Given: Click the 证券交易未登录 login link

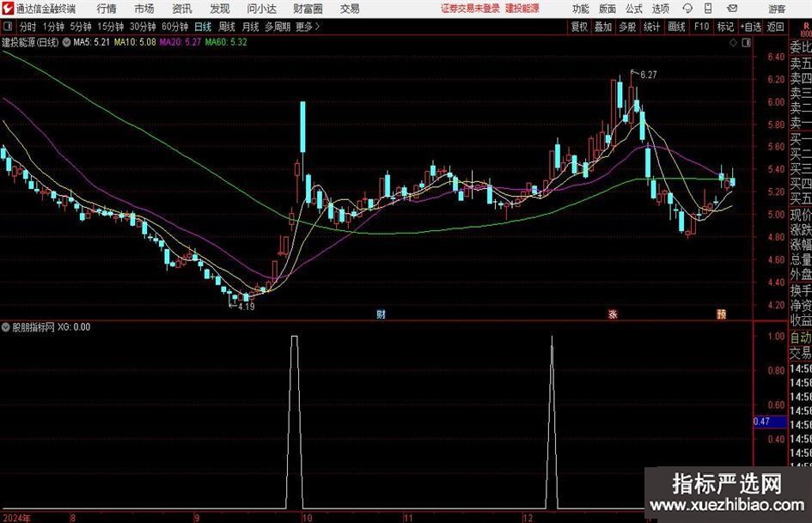Looking at the screenshot, I should click(470, 9).
